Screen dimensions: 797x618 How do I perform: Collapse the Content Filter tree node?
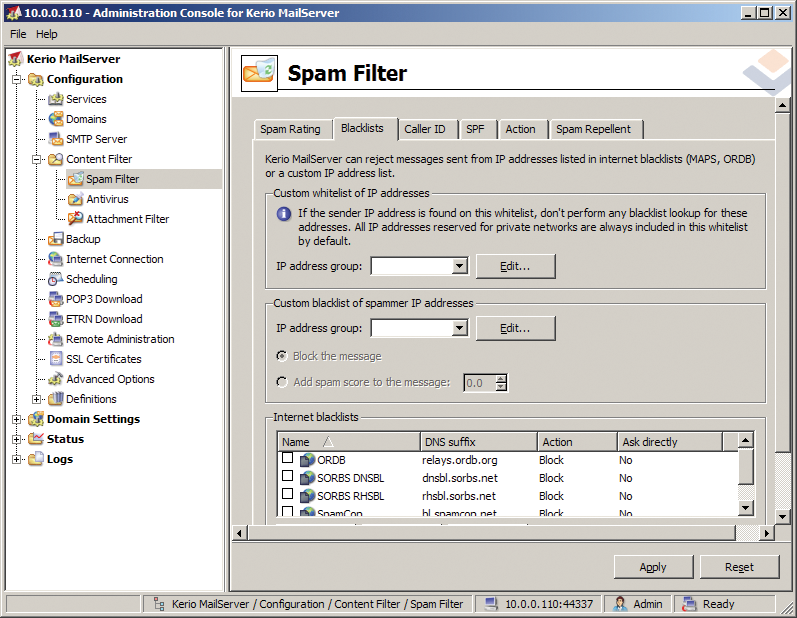tap(37, 159)
